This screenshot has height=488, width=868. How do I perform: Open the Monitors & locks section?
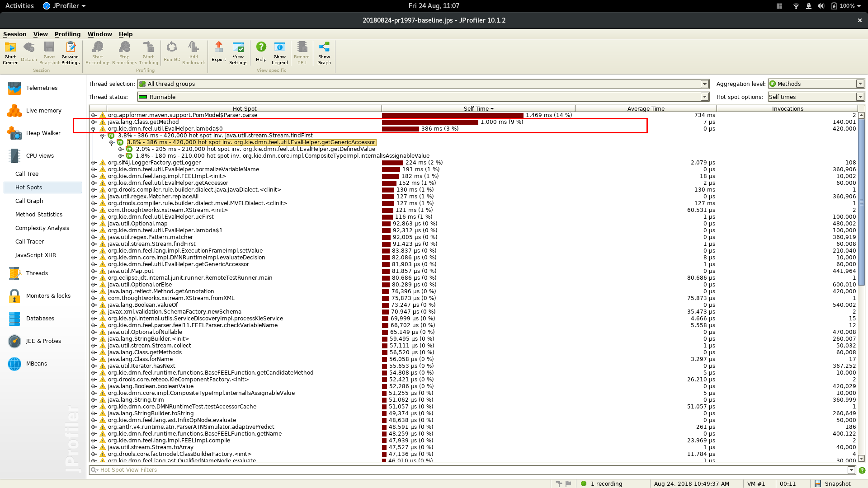coord(48,296)
